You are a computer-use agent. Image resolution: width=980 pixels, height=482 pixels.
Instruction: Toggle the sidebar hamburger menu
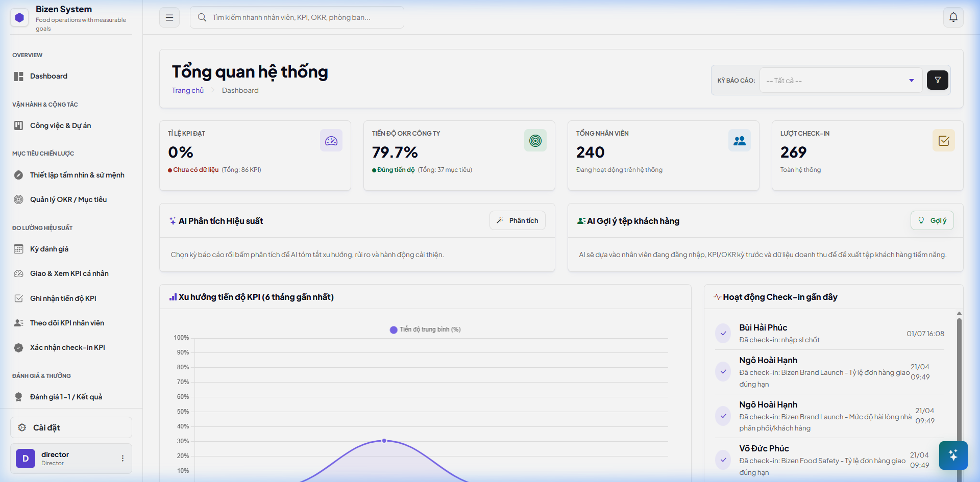[169, 17]
